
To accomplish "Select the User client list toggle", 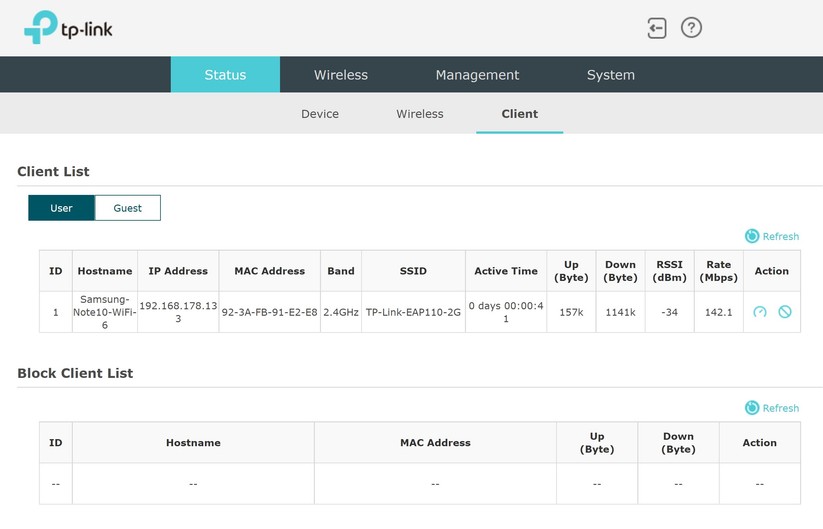I will point(61,208).
